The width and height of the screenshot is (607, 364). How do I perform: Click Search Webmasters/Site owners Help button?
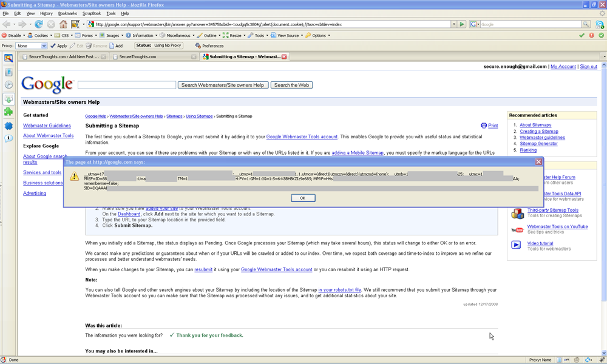(x=223, y=85)
